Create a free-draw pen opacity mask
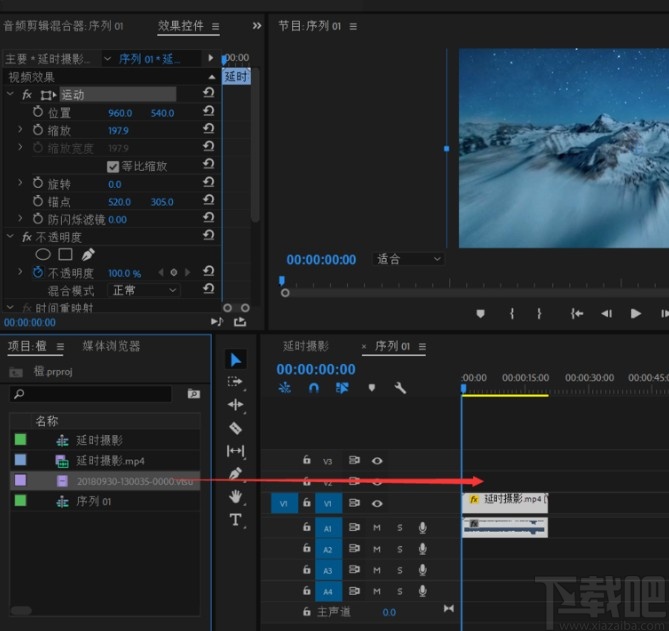669x631 pixels. tap(88, 254)
